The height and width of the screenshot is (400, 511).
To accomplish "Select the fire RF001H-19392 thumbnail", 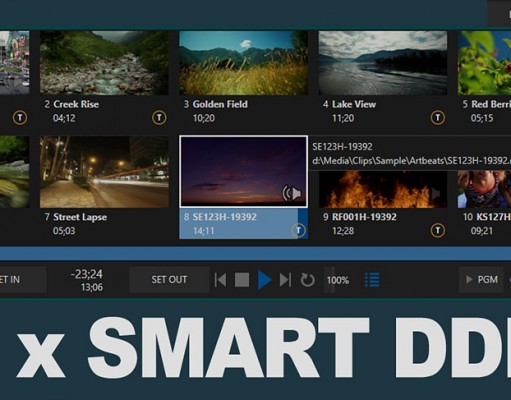I will tap(383, 189).
